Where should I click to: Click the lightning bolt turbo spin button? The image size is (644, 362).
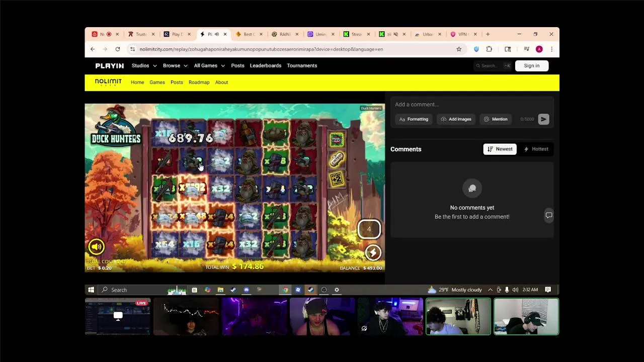pos(373,253)
